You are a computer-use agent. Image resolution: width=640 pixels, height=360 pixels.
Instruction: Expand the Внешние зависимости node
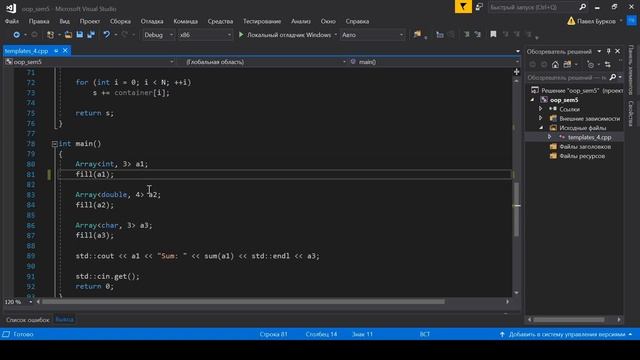(540, 118)
